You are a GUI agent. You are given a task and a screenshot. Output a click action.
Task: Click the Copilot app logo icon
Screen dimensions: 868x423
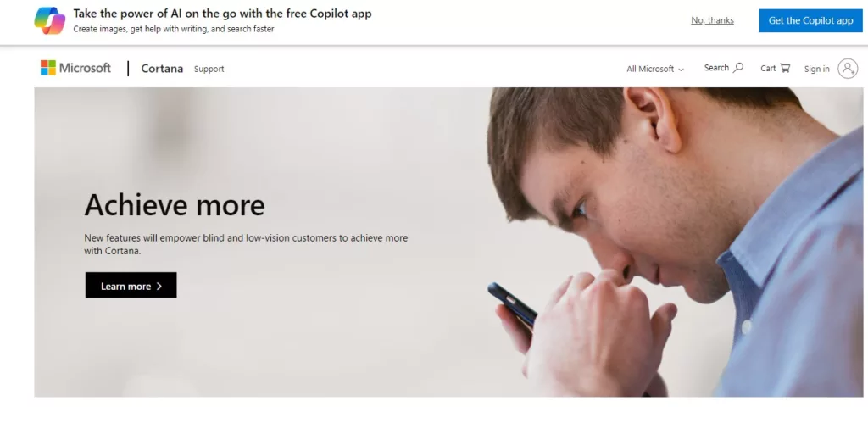point(50,20)
